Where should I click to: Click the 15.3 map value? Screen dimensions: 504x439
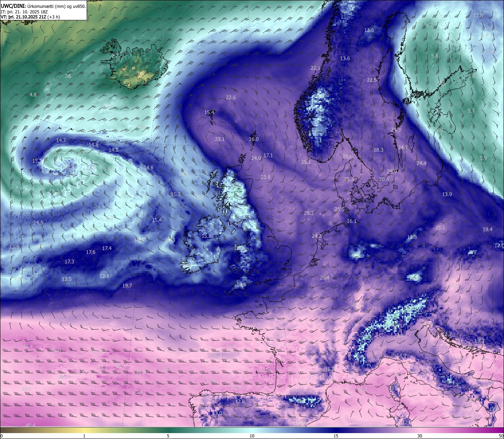coord(176,194)
